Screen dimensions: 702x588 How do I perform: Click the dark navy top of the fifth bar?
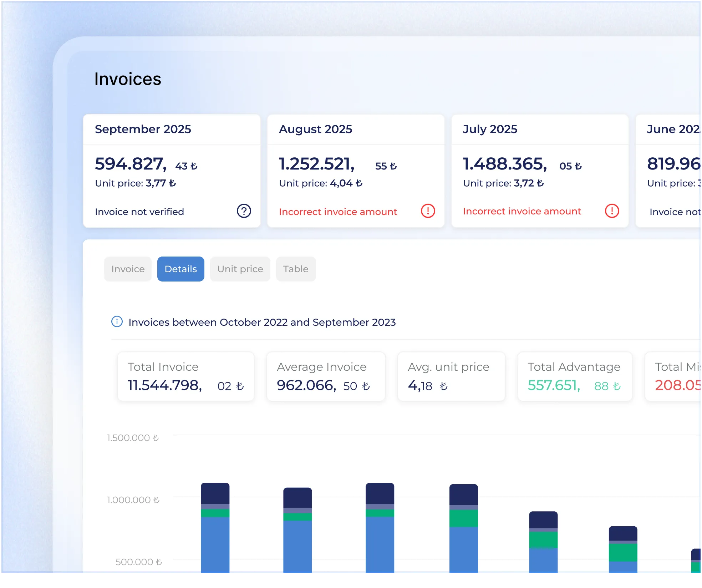pos(543,519)
